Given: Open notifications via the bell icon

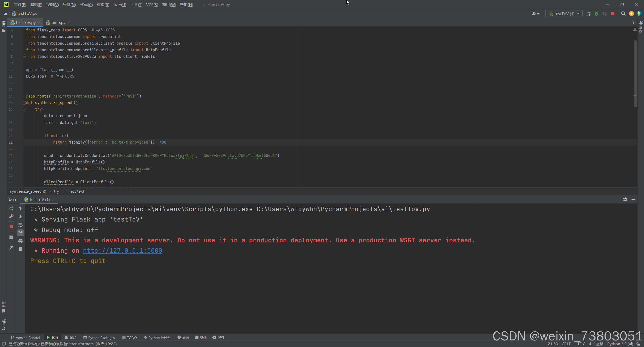Looking at the screenshot, I should (x=641, y=23).
